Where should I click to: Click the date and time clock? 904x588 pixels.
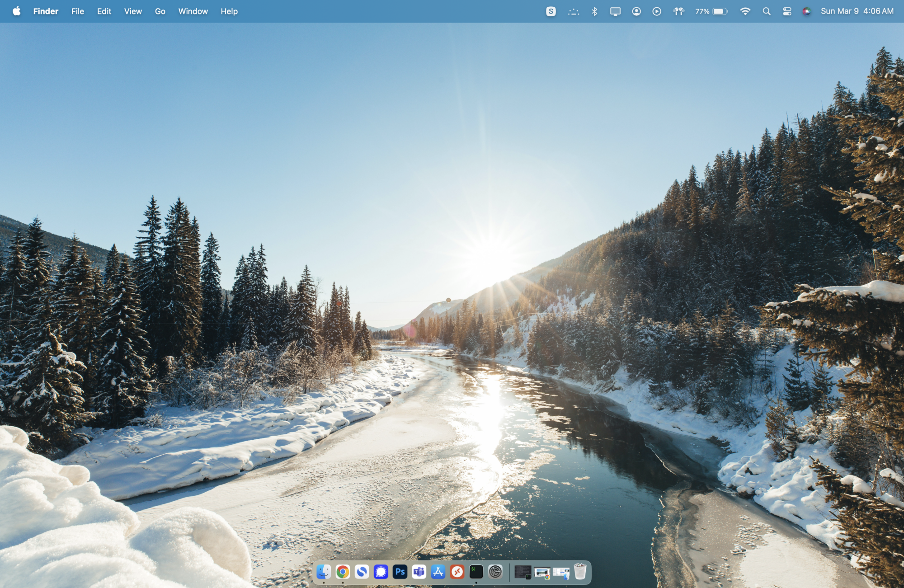coord(857,11)
